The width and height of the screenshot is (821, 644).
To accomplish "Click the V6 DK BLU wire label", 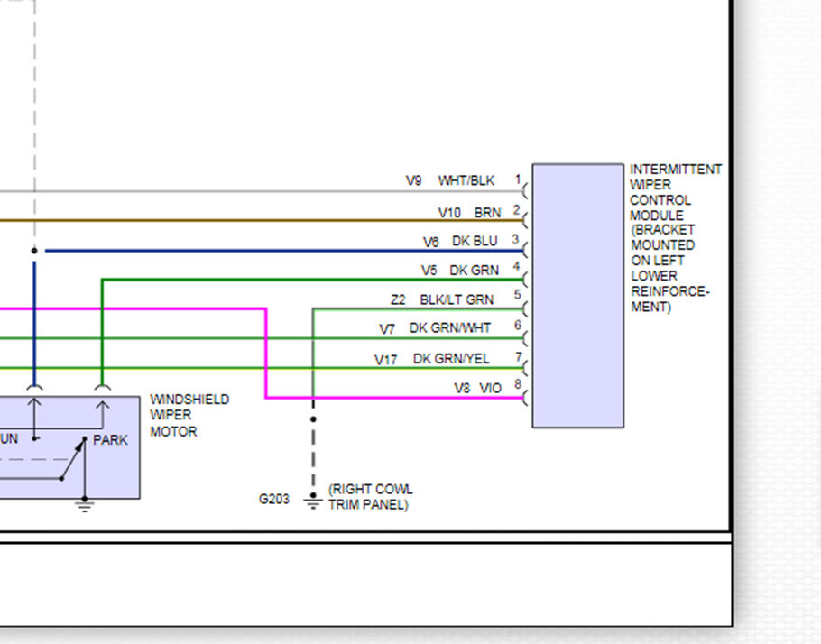I will tap(460, 242).
